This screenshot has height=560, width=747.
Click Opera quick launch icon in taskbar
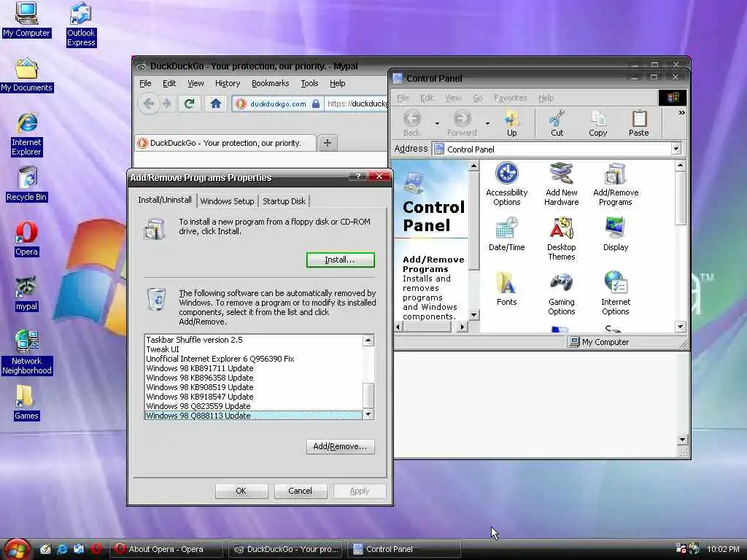(96, 549)
